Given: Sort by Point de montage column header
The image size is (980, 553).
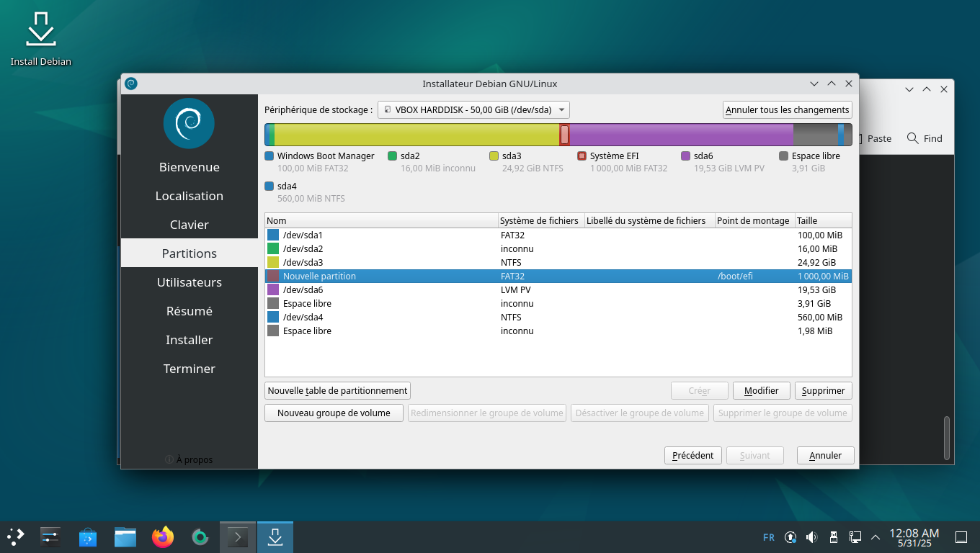Looking at the screenshot, I should click(x=754, y=220).
